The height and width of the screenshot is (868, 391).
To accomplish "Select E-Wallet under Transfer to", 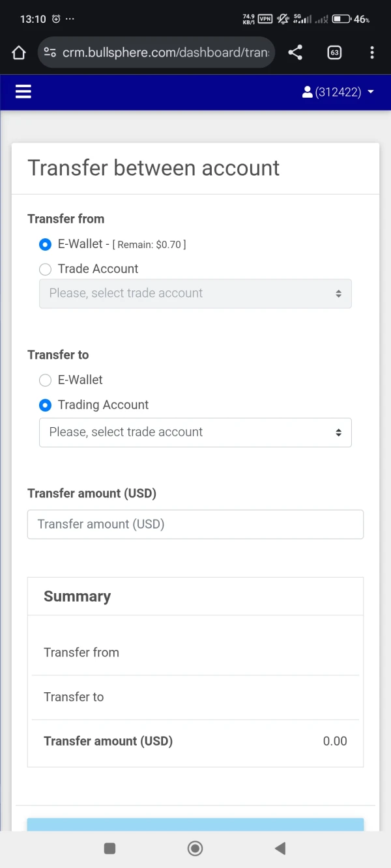I will (x=45, y=380).
